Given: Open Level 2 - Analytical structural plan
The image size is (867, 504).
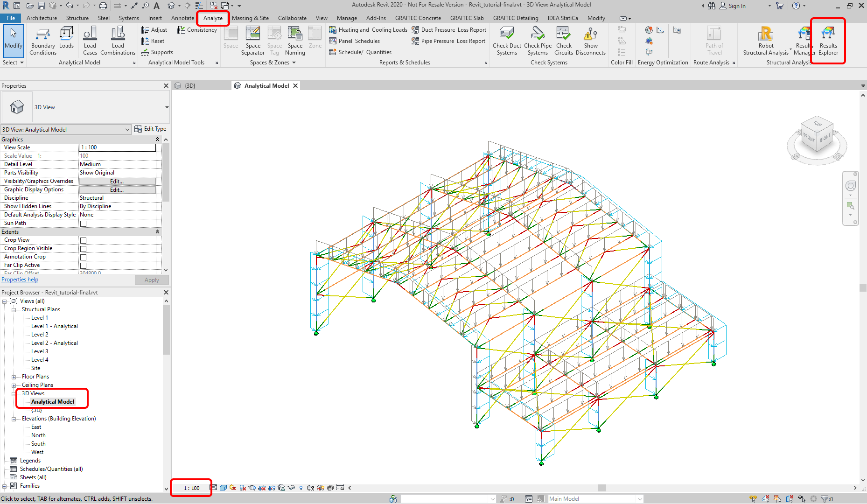Looking at the screenshot, I should [x=54, y=343].
